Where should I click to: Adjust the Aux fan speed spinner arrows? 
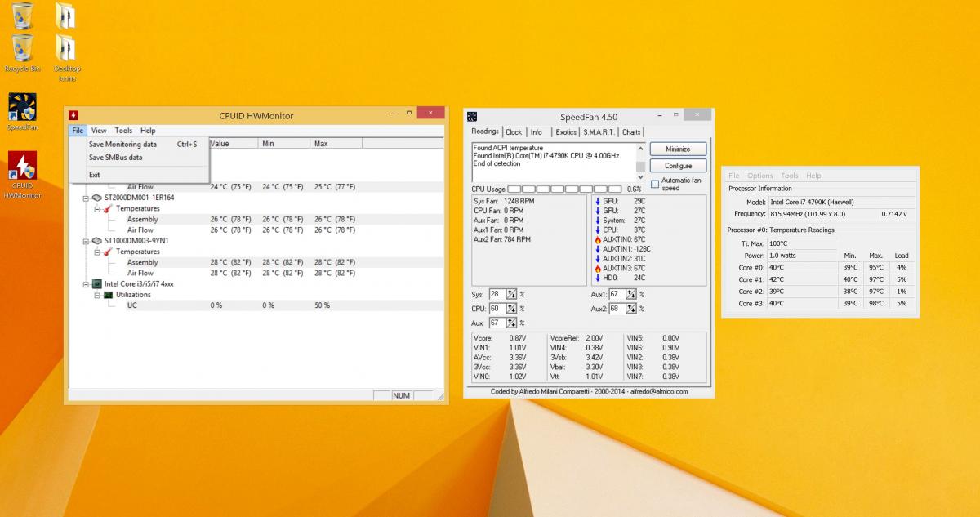[512, 323]
